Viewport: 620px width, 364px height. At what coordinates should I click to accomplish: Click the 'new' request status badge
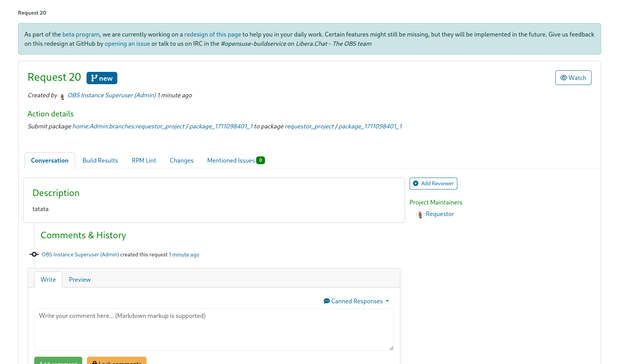click(x=102, y=78)
